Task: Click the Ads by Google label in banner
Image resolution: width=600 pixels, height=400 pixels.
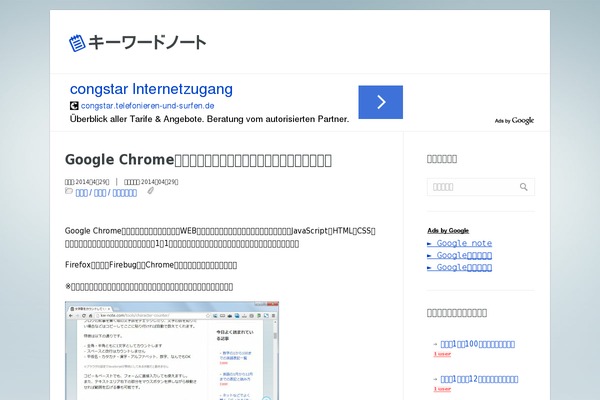Action: (x=514, y=121)
